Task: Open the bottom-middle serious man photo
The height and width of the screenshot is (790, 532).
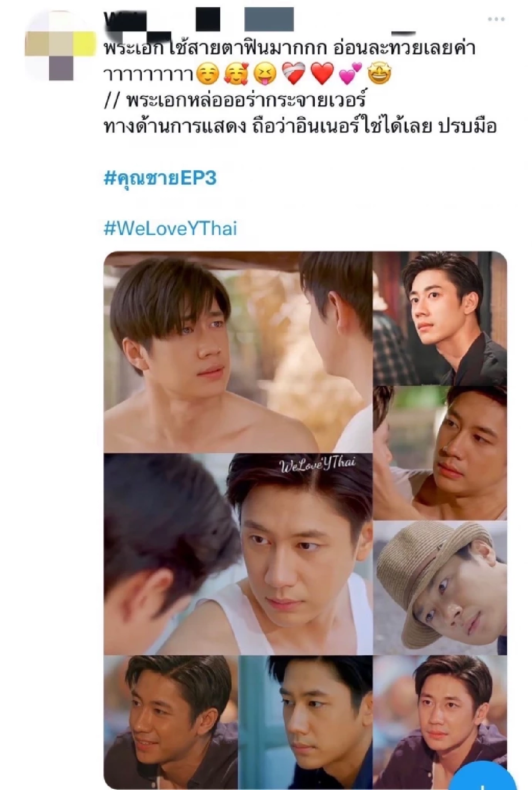Action: (305, 722)
